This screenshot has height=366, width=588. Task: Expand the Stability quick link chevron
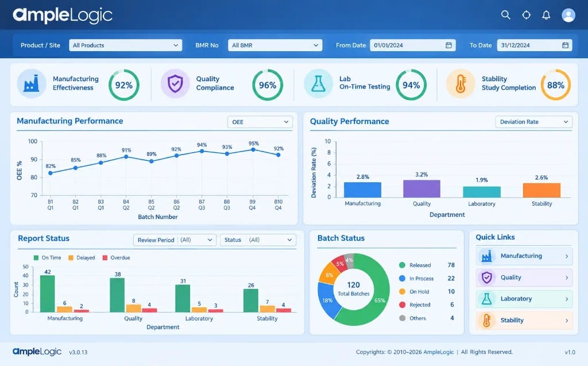click(x=566, y=320)
